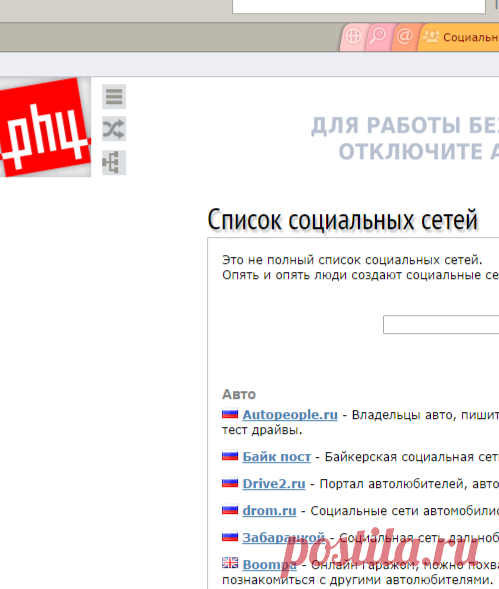Open the Drive2.ru link
The width and height of the screenshot is (499, 589).
click(274, 484)
